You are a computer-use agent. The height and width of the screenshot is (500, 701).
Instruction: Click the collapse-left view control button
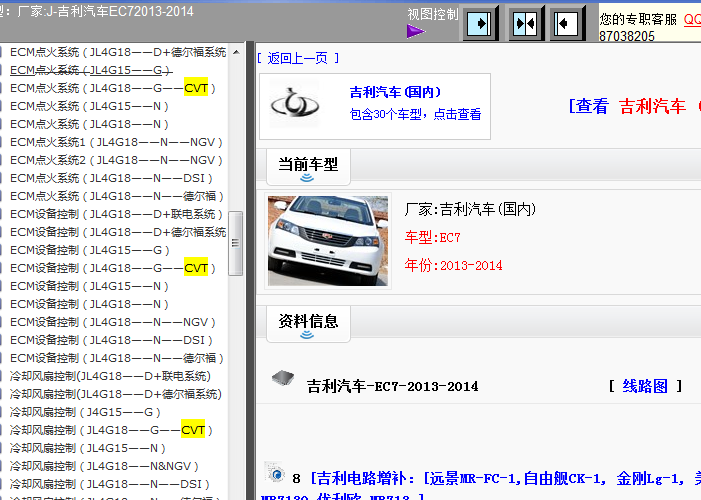click(567, 23)
